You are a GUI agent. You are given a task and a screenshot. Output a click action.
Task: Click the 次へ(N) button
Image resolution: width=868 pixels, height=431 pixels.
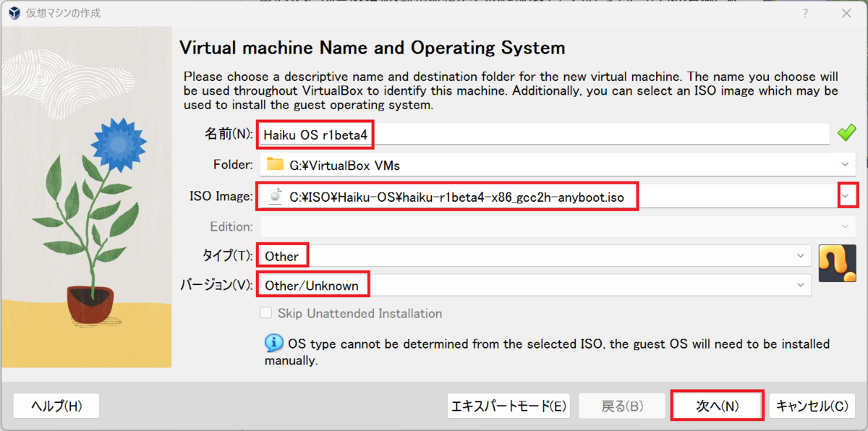tap(717, 406)
